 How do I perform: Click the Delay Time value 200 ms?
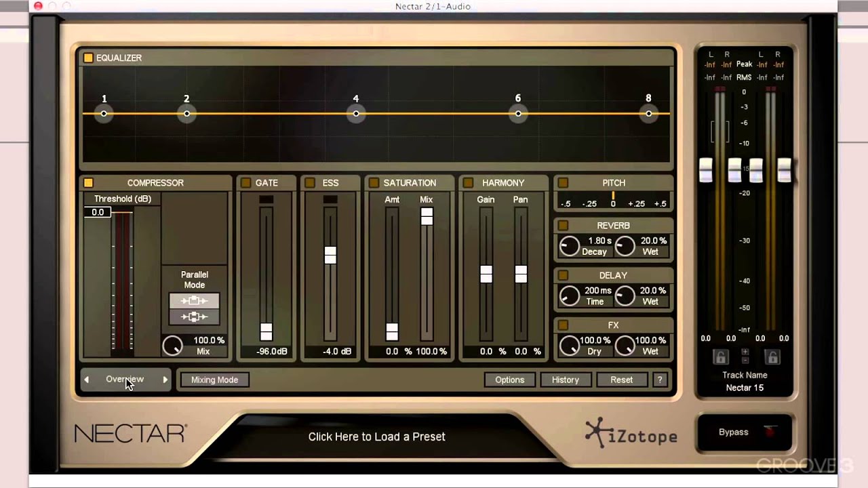(598, 291)
